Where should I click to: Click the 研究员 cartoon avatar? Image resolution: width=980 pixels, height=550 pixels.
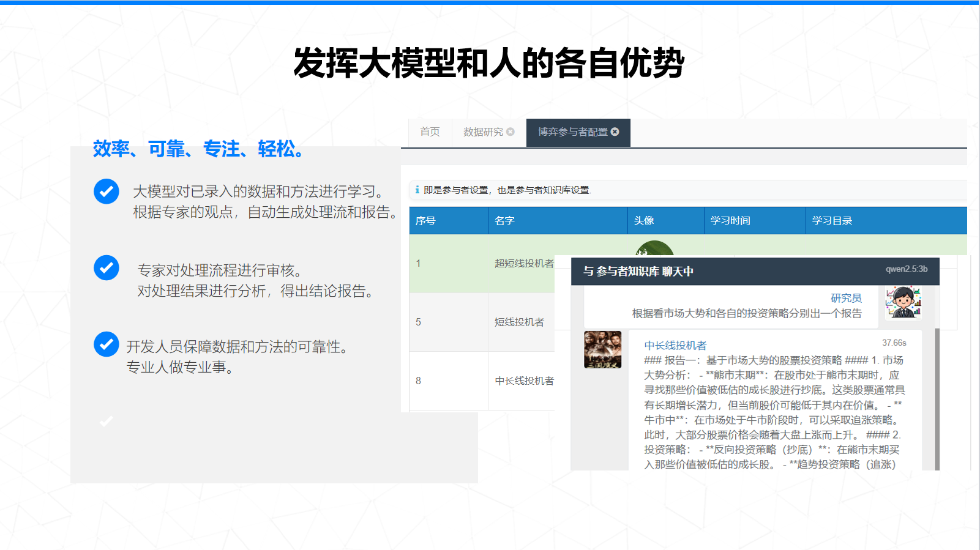(903, 302)
